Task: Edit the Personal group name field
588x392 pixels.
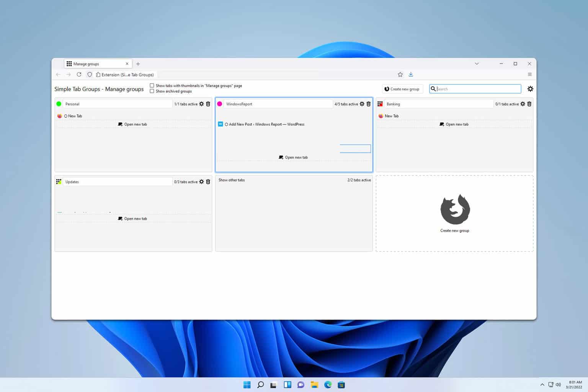Action: point(118,104)
